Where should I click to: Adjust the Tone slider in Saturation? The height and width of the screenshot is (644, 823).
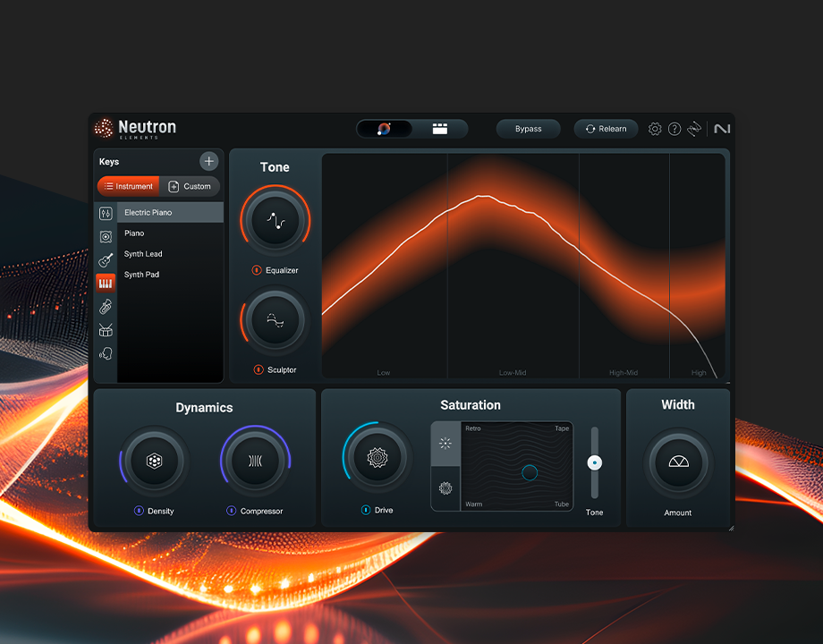tap(593, 462)
